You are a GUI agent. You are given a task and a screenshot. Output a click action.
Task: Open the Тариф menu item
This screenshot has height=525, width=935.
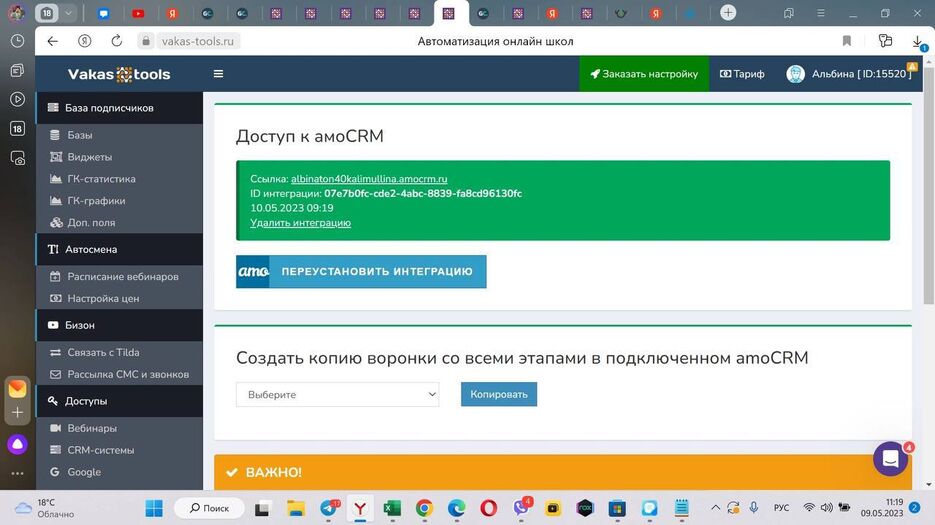742,74
